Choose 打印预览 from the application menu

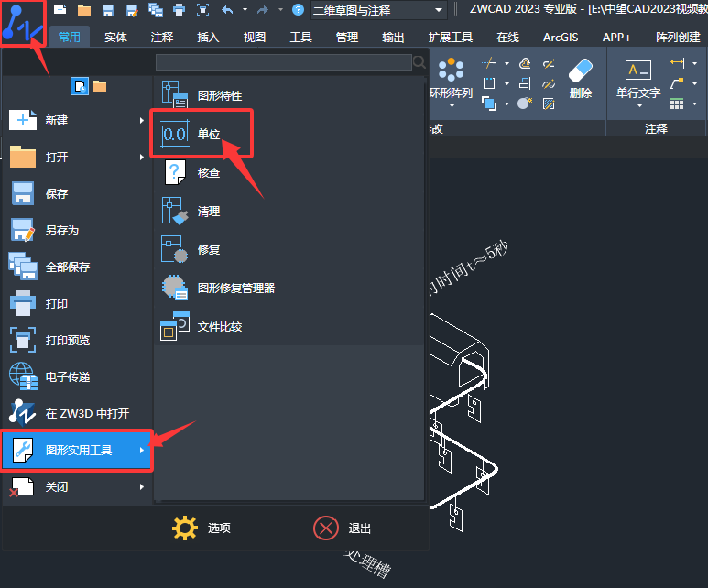coord(77,340)
